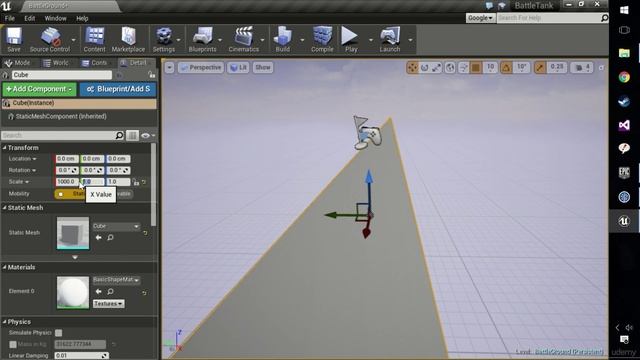Open the Content browser
Viewport: 640px width, 360px height.
pyautogui.click(x=94, y=40)
